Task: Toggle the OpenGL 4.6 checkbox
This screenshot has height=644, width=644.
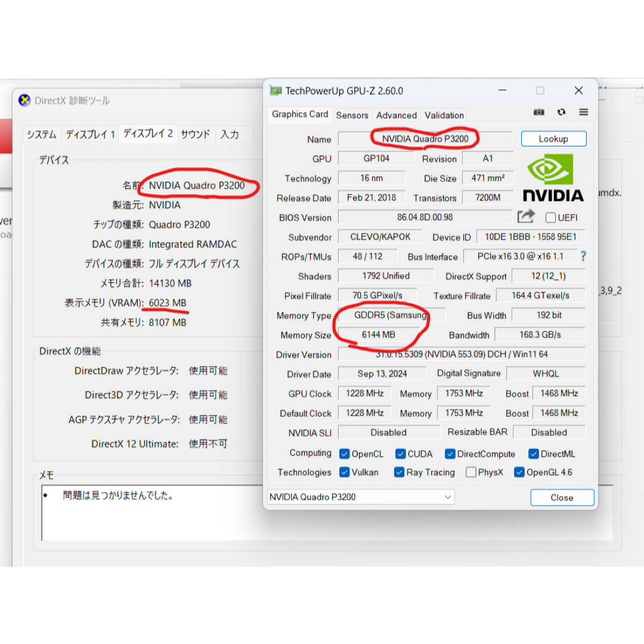Action: pyautogui.click(x=519, y=472)
